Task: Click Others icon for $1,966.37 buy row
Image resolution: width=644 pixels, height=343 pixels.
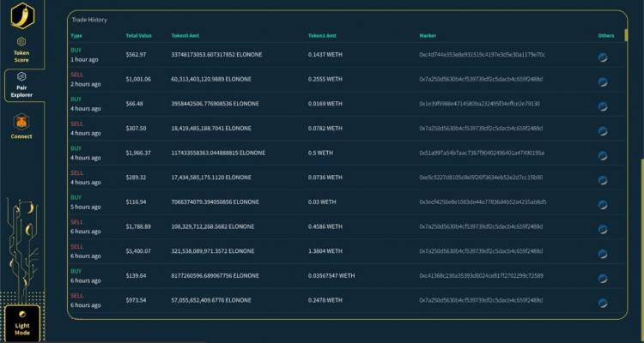Action: 603,156
